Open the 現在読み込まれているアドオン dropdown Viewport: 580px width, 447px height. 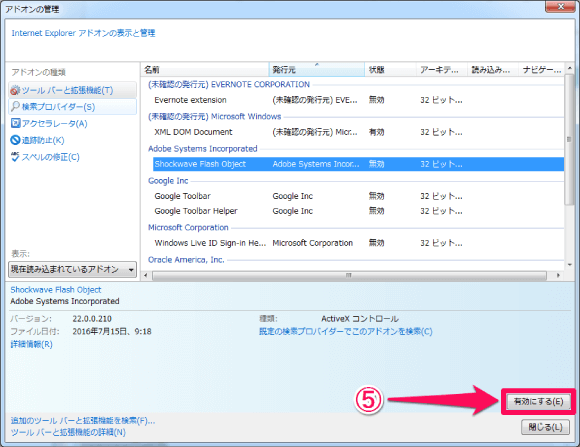(72, 269)
